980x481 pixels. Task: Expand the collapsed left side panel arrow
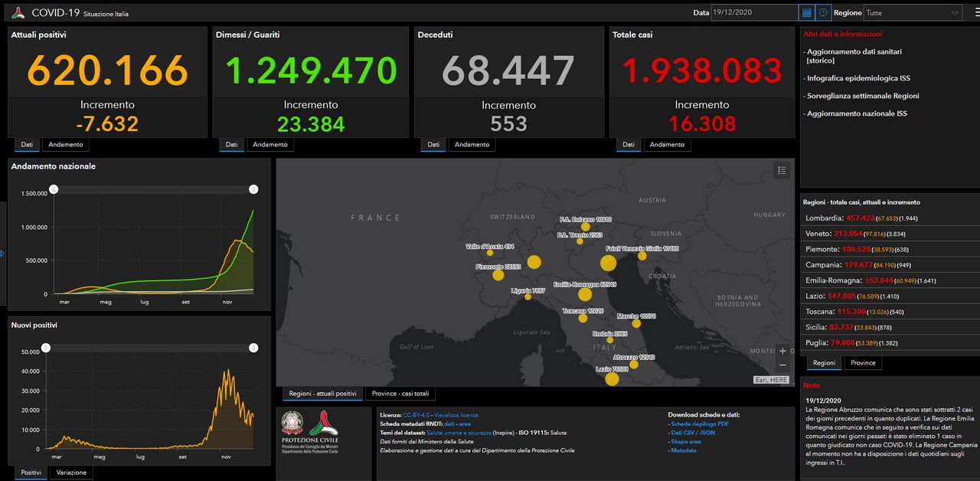pos(2,253)
